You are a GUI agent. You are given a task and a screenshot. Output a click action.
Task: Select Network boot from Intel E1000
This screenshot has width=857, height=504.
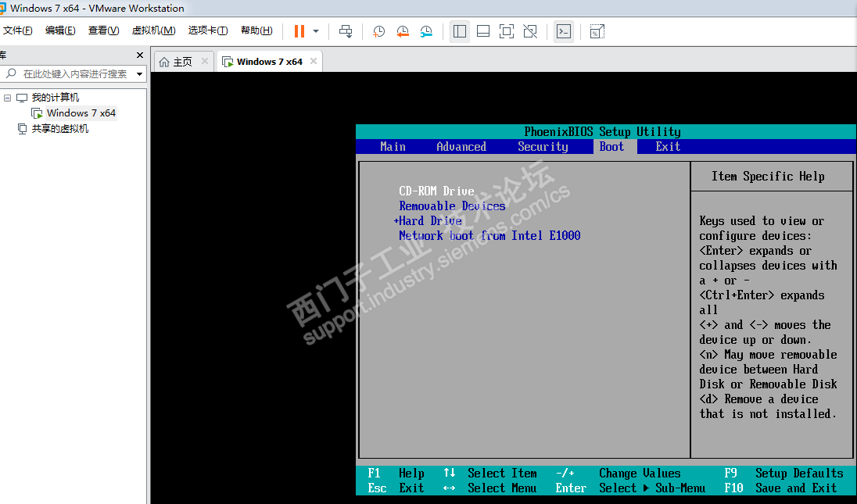[489, 235]
